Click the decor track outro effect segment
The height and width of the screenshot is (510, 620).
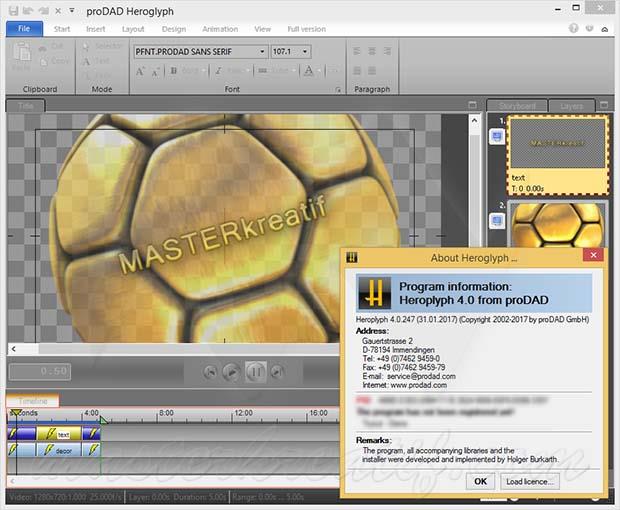[x=91, y=450]
